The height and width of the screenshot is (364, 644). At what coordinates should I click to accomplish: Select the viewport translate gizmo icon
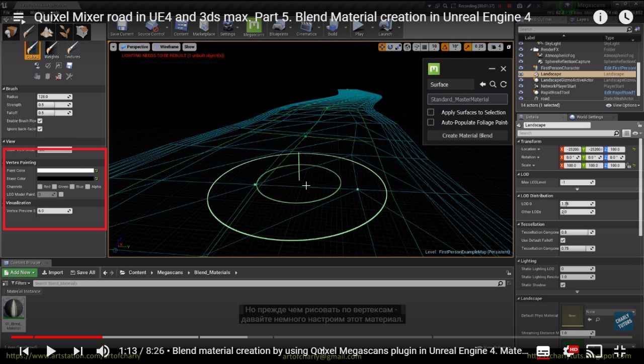pos(382,47)
